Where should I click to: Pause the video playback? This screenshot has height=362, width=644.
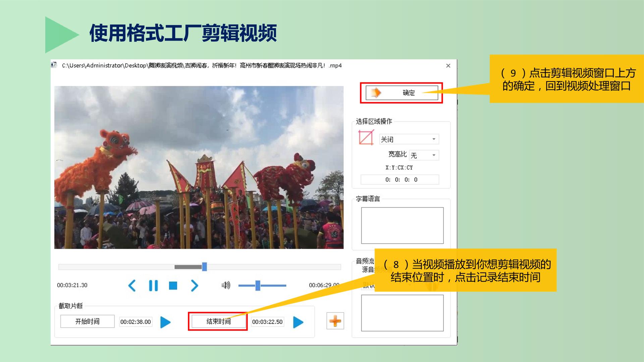153,286
